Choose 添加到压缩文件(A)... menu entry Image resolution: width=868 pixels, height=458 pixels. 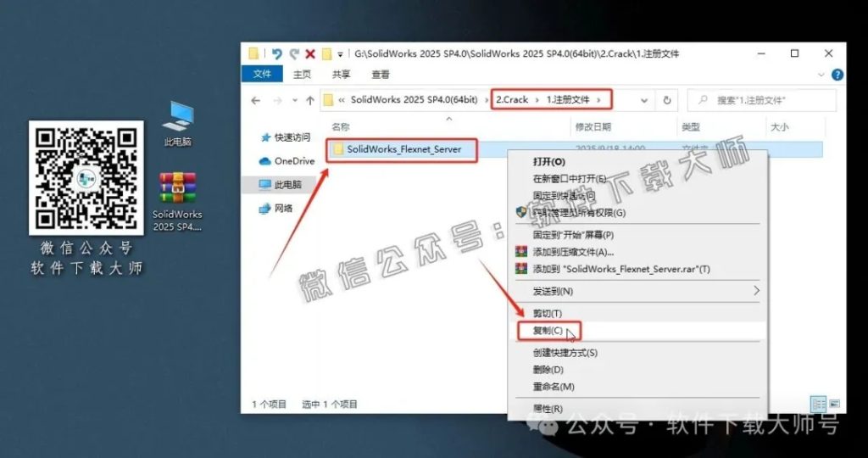(637, 252)
